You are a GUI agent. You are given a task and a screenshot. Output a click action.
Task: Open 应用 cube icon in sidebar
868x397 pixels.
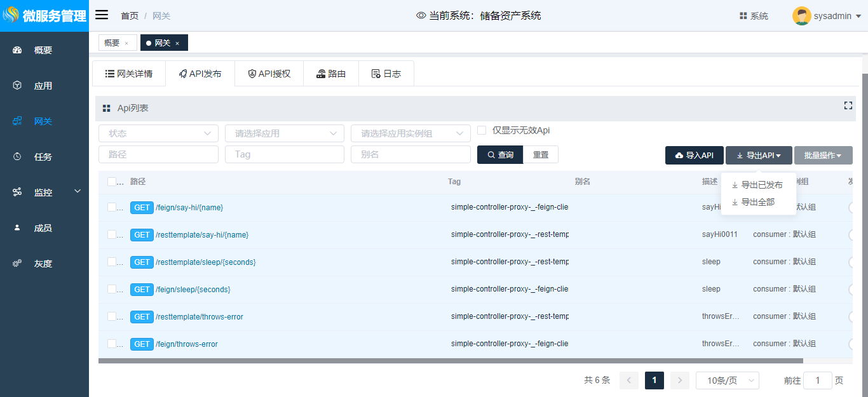(x=17, y=86)
